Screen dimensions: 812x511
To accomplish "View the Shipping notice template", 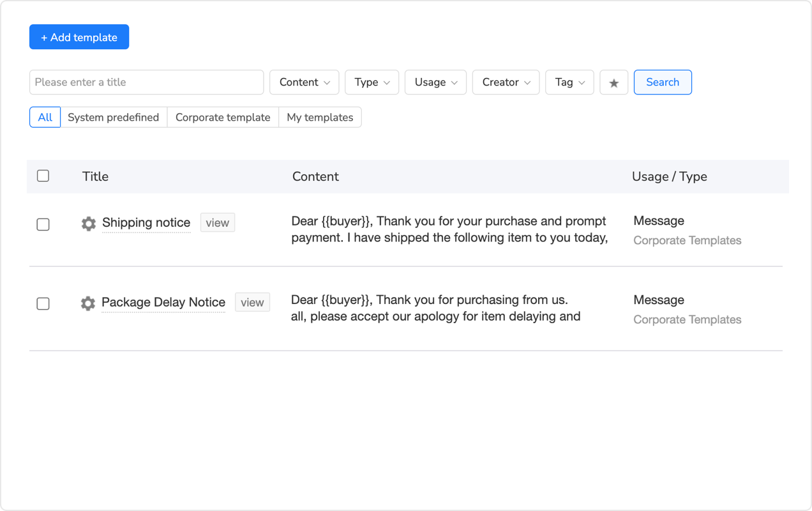I will tap(217, 222).
